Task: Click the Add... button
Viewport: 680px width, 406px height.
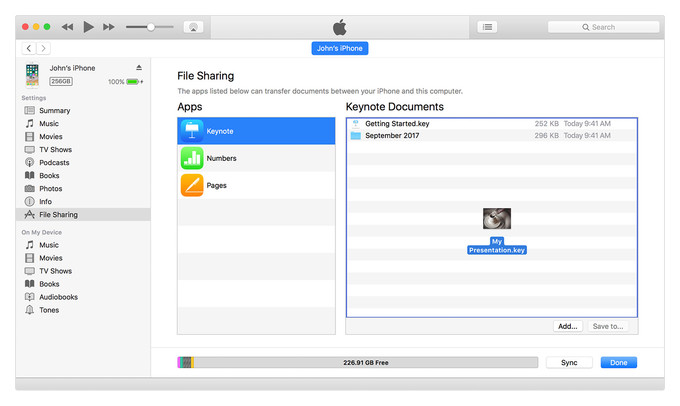Action: (568, 326)
